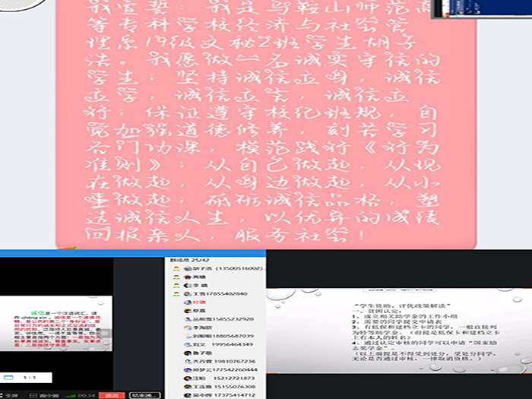
Task: Click avatar of member 蔡嘉
Action: pyautogui.click(x=188, y=311)
